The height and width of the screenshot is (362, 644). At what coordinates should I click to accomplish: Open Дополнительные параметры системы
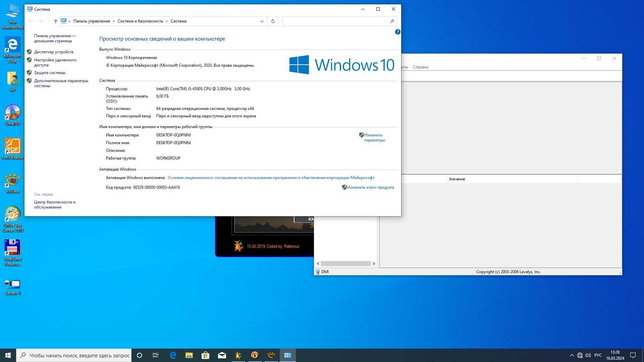click(x=61, y=83)
